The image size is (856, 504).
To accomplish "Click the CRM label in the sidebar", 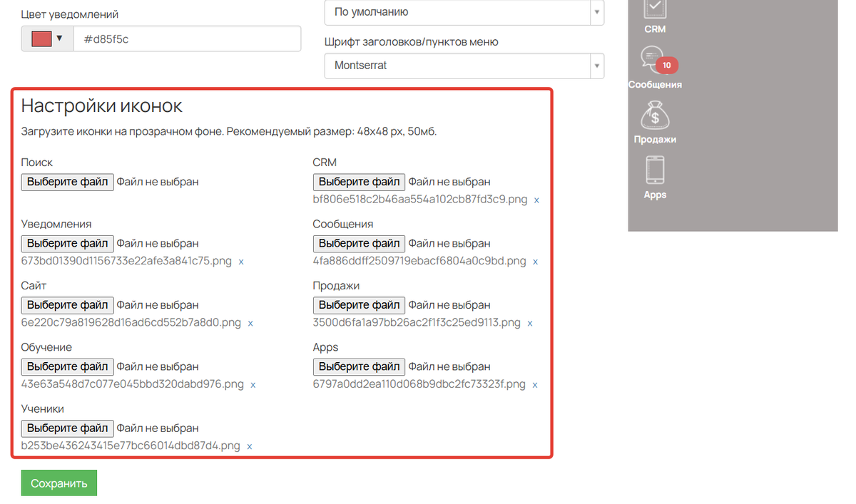I will pos(655,29).
